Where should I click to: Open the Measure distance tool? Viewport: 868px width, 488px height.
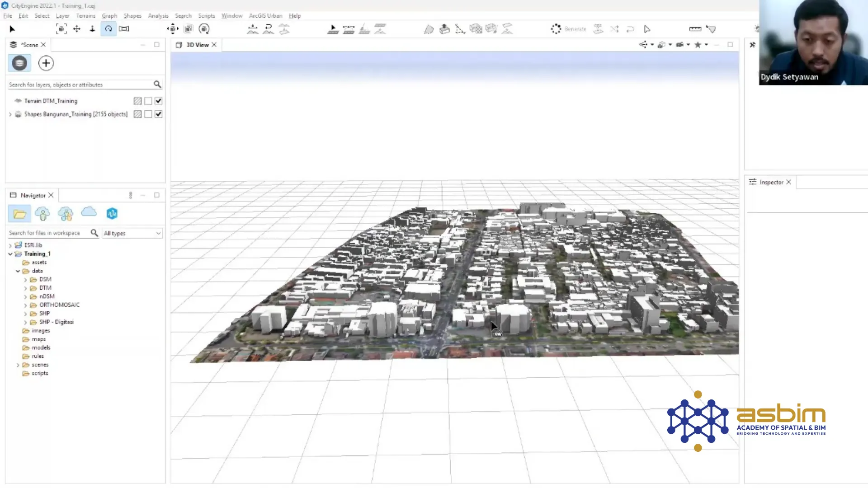tap(695, 28)
